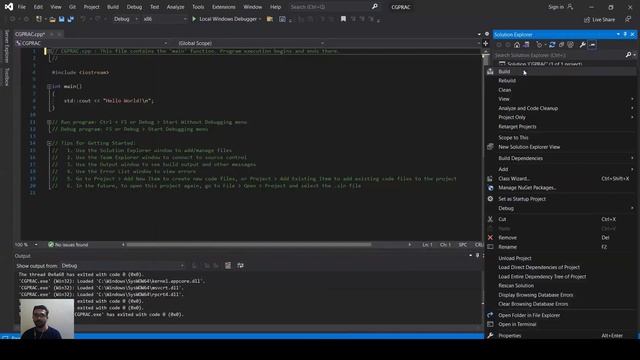Open the File menu
This screenshot has width=640, height=360.
click(x=22, y=7)
